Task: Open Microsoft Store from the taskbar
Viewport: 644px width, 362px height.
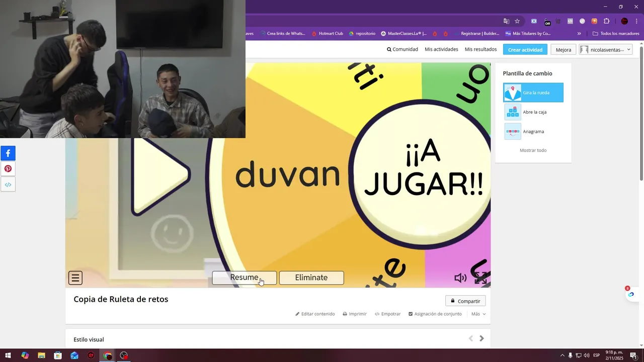Action: (58, 355)
